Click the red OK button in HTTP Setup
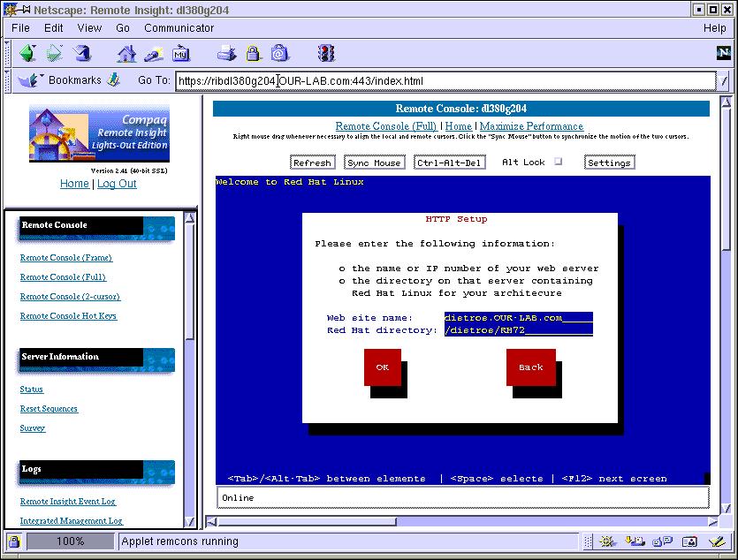This screenshot has width=738, height=560. click(x=382, y=367)
